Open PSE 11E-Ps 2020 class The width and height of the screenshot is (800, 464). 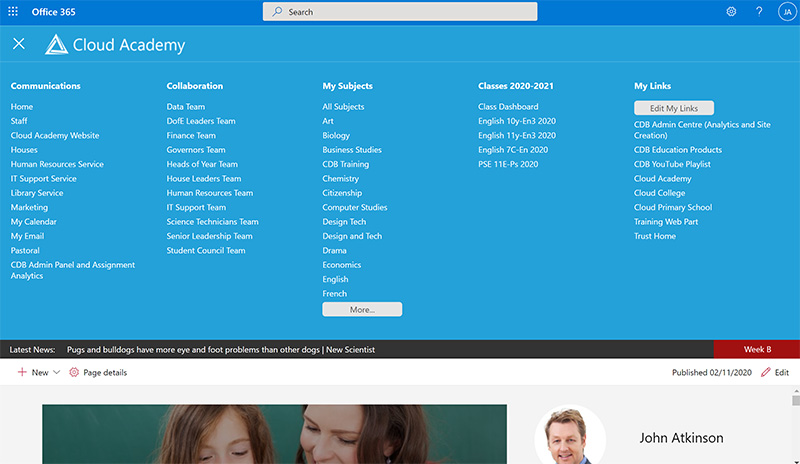coord(508,164)
